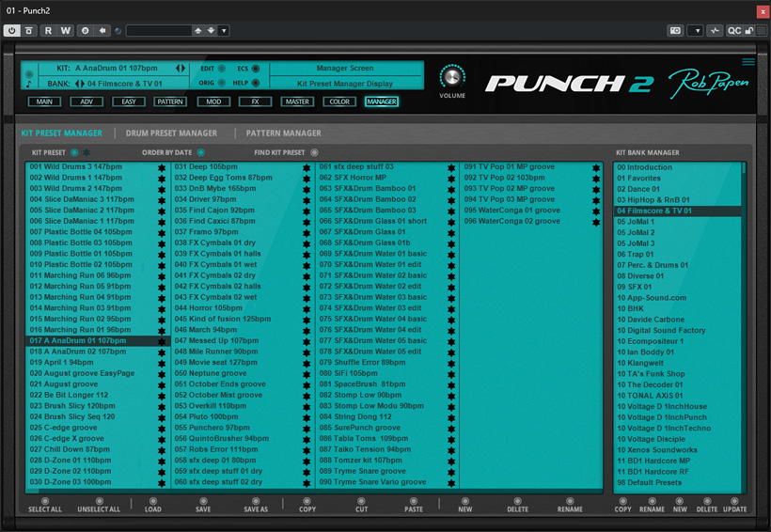Open the QC quick controls button

coord(734,30)
